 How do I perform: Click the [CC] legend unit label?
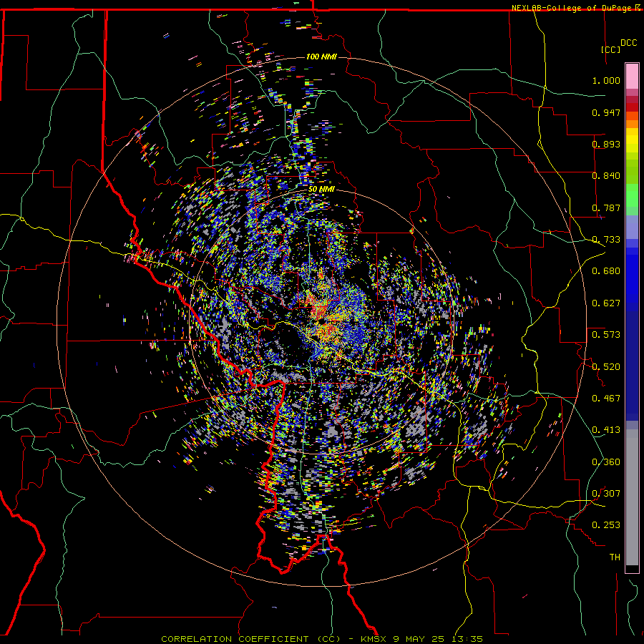click(611, 49)
